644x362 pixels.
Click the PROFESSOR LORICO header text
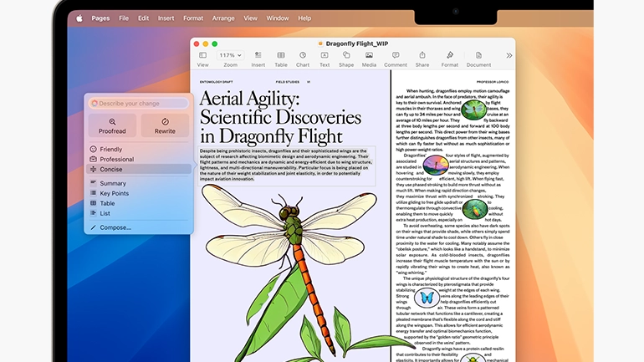[493, 82]
